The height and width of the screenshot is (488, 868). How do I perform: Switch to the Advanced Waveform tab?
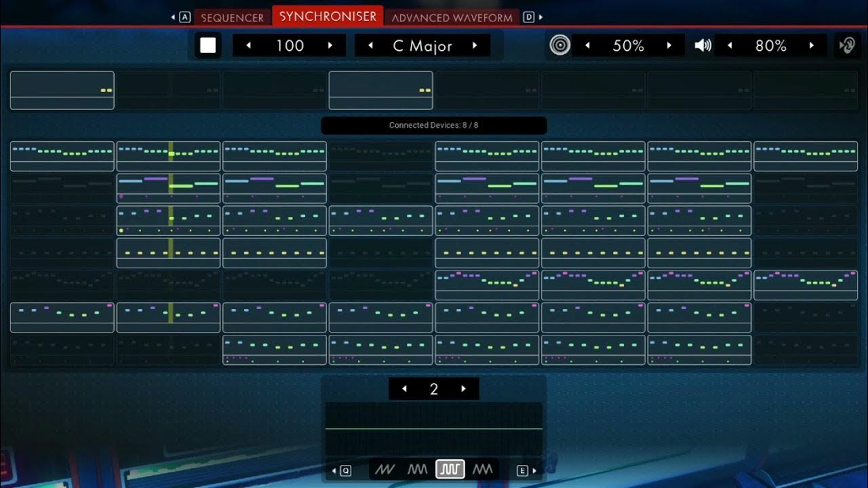452,18
